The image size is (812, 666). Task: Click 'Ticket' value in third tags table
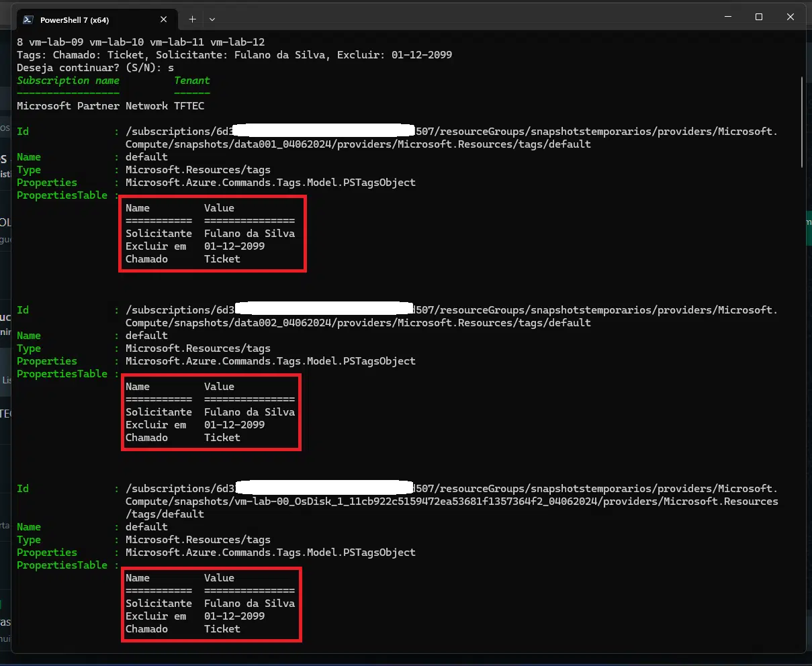click(222, 629)
